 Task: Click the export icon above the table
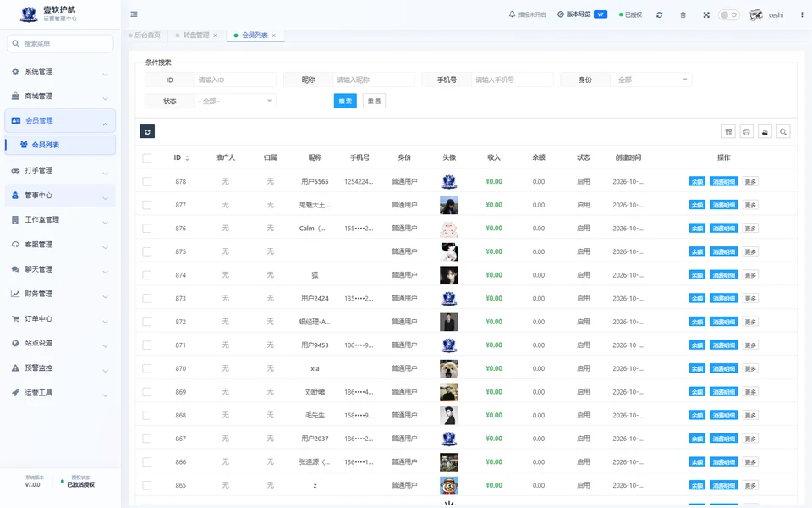(x=765, y=132)
